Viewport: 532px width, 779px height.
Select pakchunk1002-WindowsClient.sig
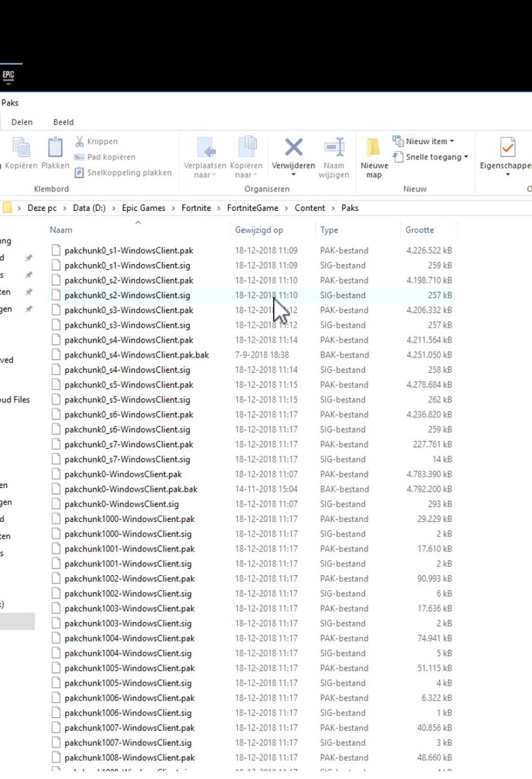pyautogui.click(x=128, y=593)
